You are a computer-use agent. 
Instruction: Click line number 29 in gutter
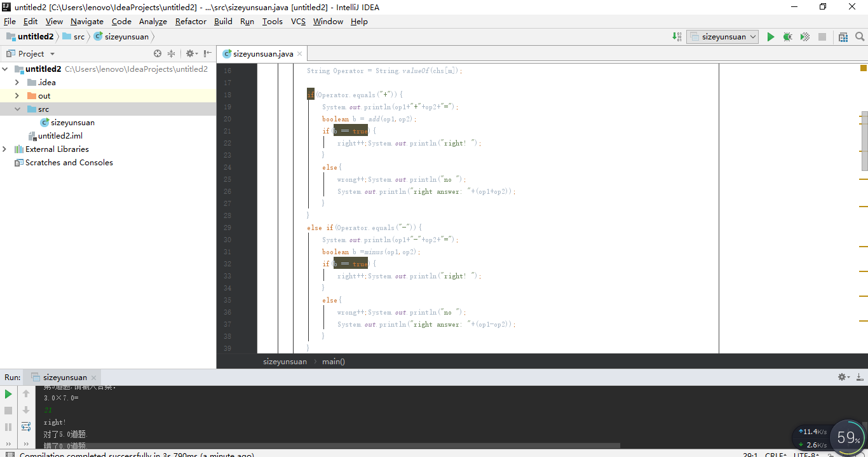coord(227,228)
